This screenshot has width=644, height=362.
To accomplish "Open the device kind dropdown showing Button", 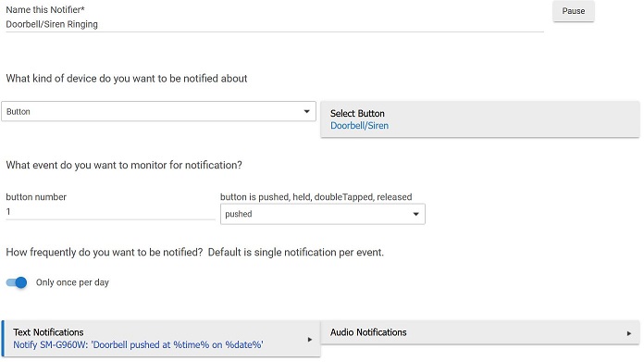I will [x=158, y=111].
